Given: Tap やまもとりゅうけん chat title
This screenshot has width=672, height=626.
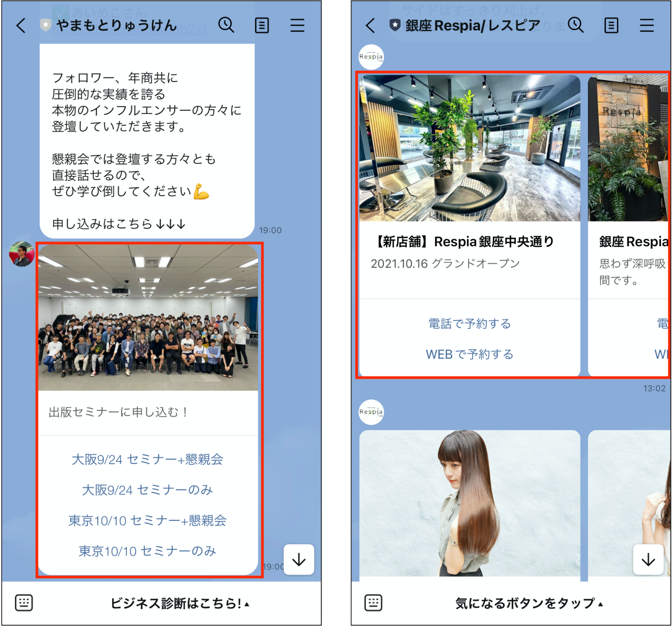Looking at the screenshot, I should [x=117, y=25].
